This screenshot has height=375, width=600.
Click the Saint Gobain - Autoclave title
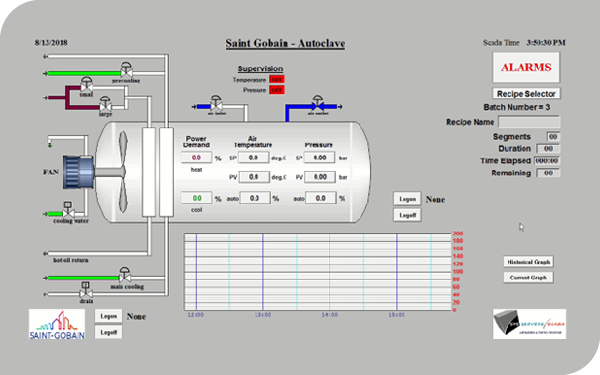[285, 43]
